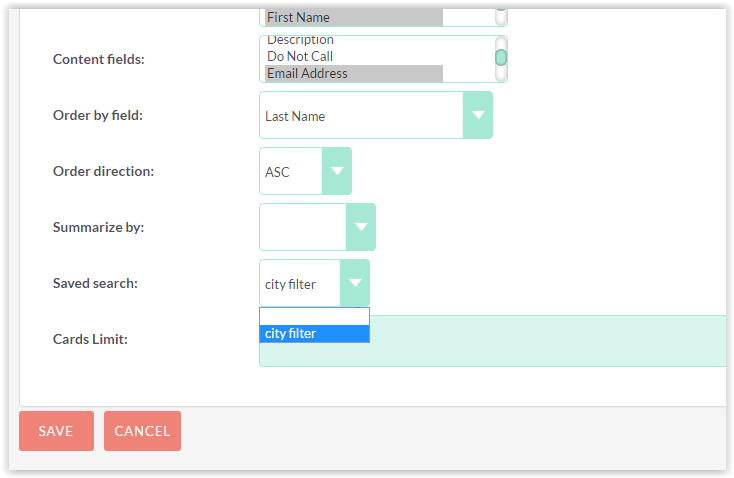
Task: Click the Content fields scrollbar thumb
Action: pos(501,58)
